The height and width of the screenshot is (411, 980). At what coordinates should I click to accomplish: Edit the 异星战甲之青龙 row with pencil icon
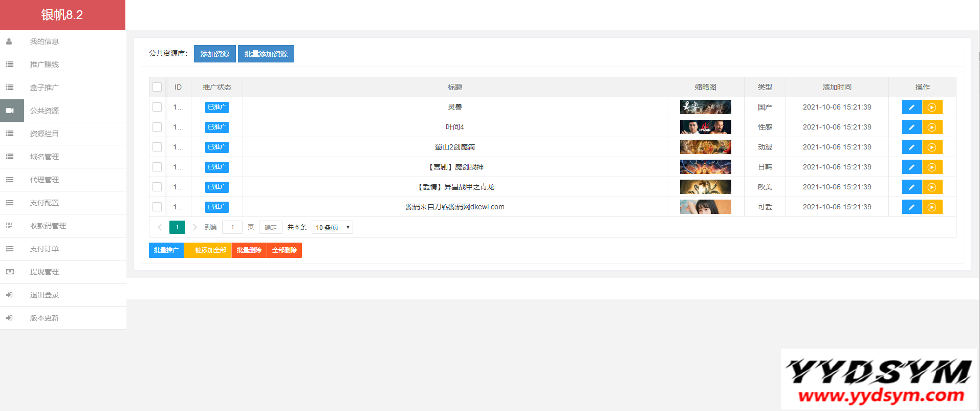(912, 187)
